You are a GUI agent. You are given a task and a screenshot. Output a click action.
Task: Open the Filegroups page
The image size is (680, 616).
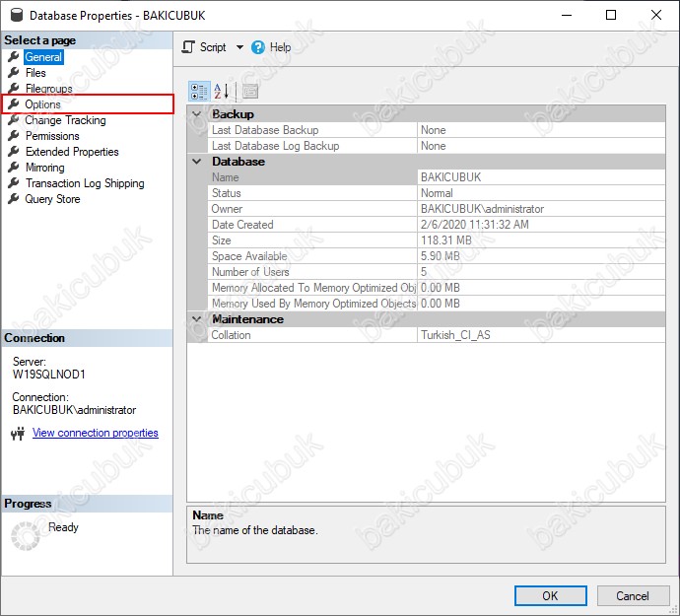click(x=49, y=88)
